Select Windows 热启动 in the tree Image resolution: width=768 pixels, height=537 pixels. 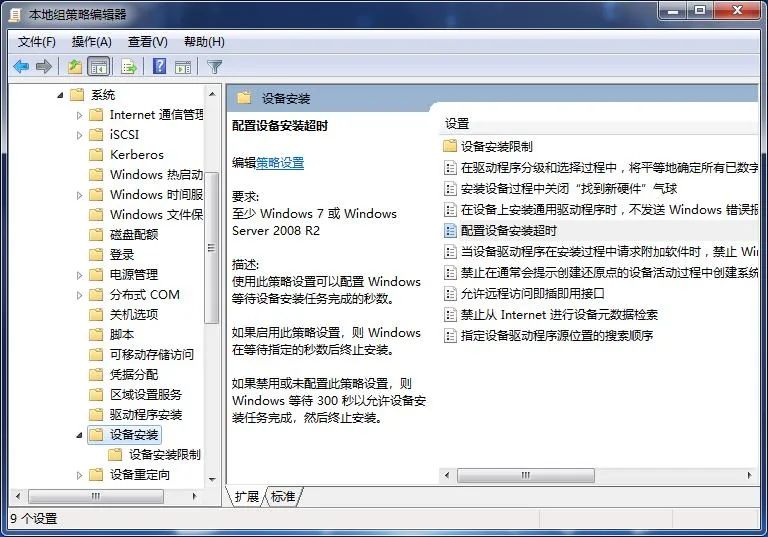coord(156,174)
